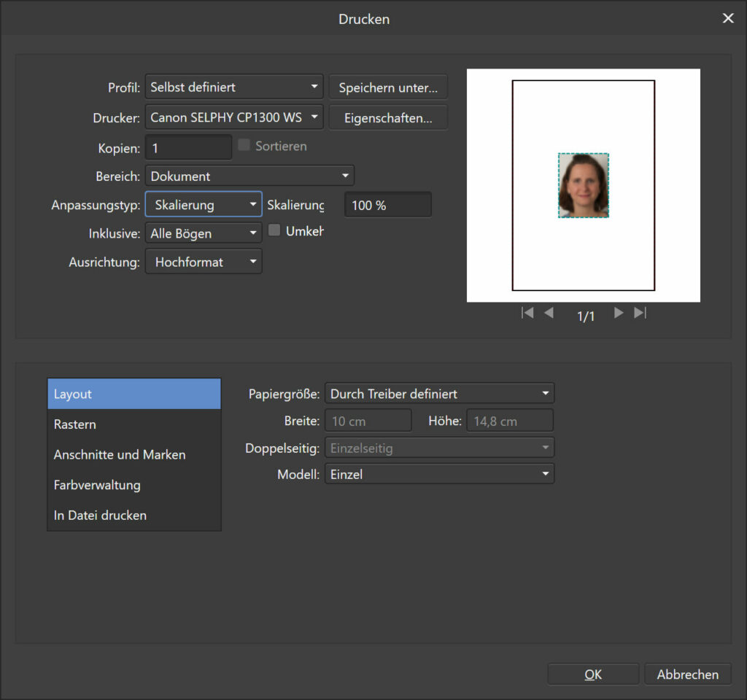Go to next page in preview

(619, 313)
